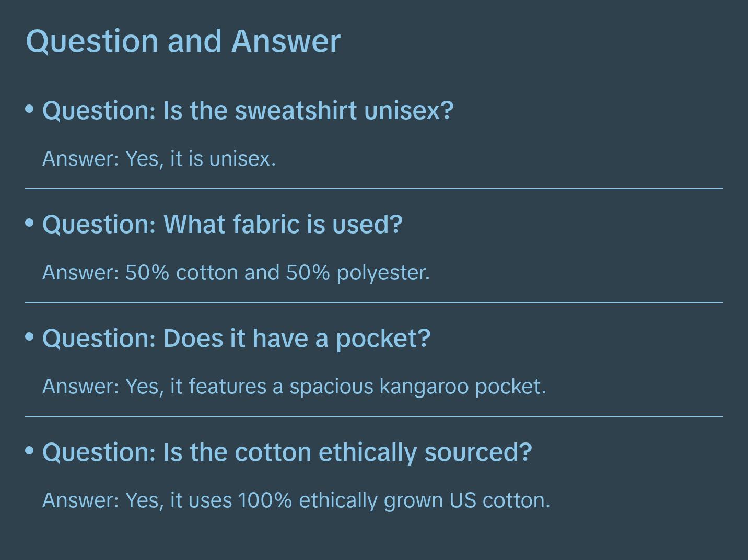The height and width of the screenshot is (560, 748).
Task: Click the bullet beside the unisex question
Action: pyautogui.click(x=30, y=109)
